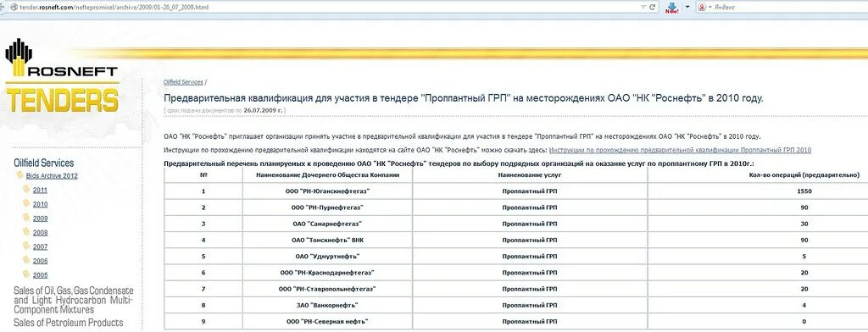Click the cell ЗАО "Ванкорнефть"
The image size is (868, 332).
tap(327, 306)
